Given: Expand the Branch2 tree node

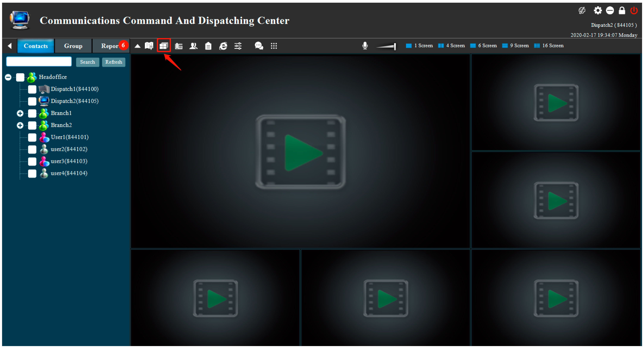Looking at the screenshot, I should (x=20, y=125).
